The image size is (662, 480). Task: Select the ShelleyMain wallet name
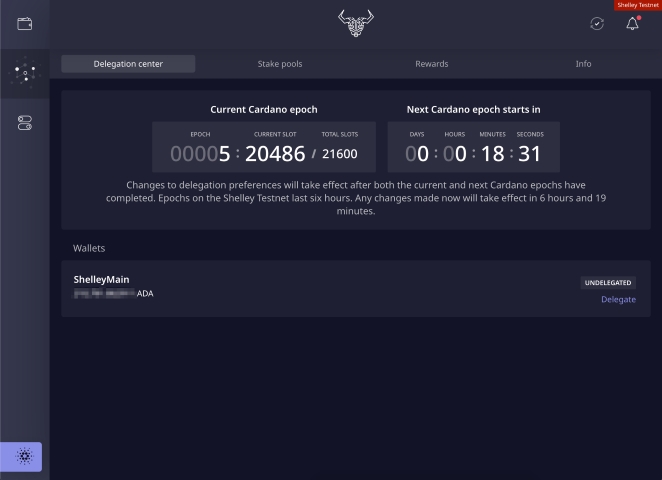click(x=102, y=279)
